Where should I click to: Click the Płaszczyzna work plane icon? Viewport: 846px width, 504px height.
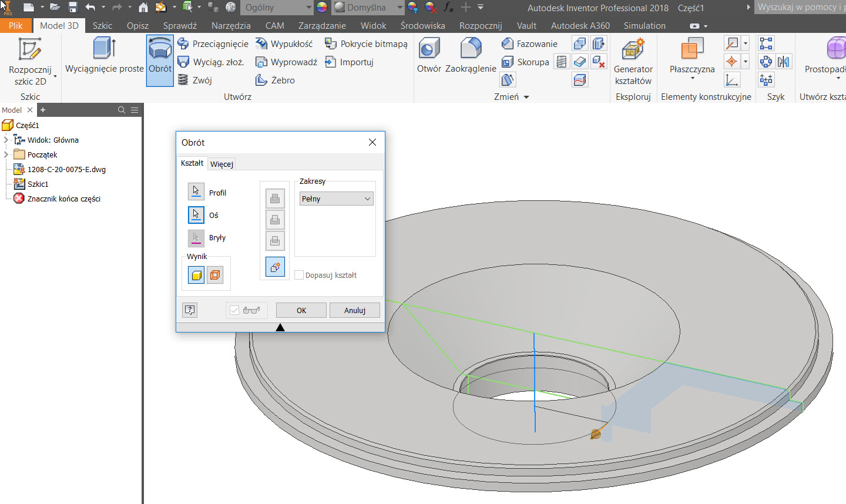tap(692, 49)
